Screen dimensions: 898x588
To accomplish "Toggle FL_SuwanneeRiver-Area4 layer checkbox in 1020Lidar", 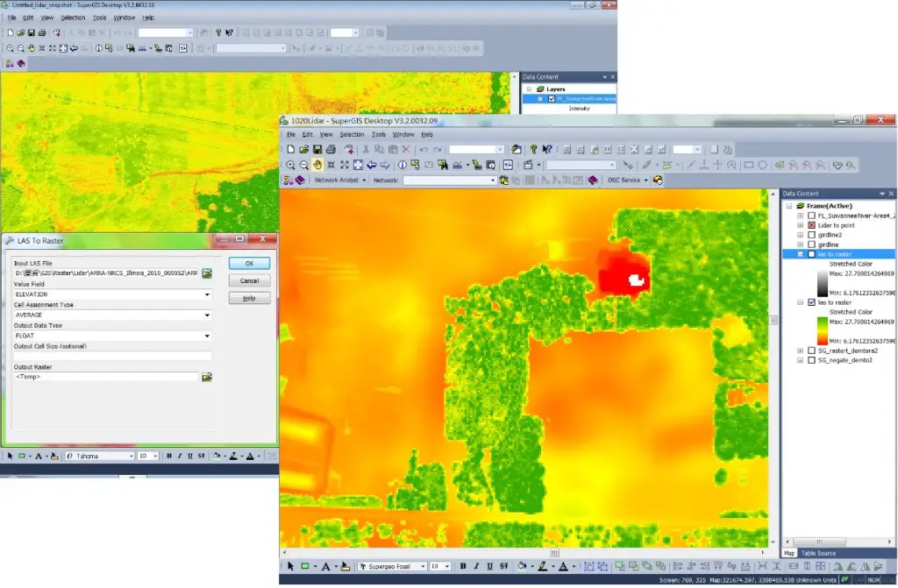I will (x=811, y=216).
